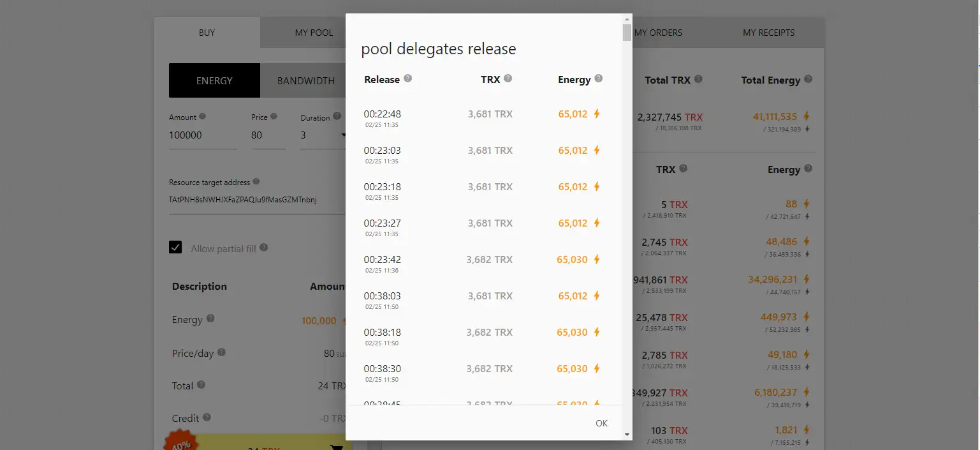980x450 pixels.
Task: Click help icon beside Resource target address
Action: coord(256,182)
